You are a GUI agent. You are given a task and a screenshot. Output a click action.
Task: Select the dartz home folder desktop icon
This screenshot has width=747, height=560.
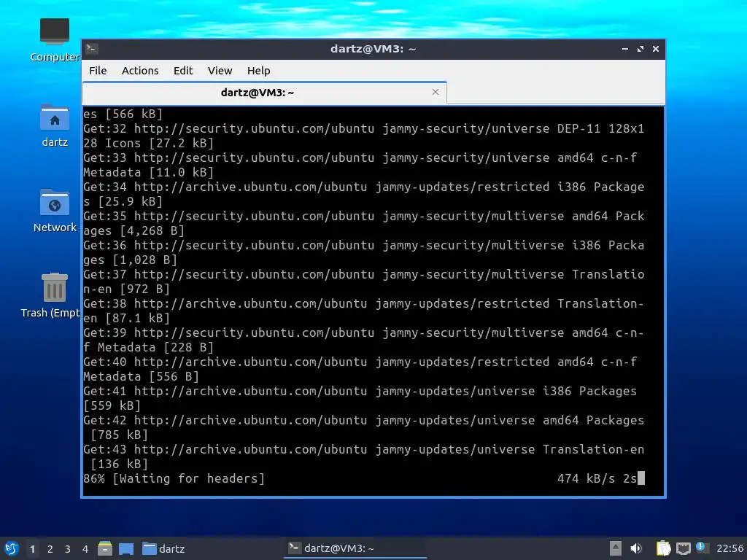[54, 125]
